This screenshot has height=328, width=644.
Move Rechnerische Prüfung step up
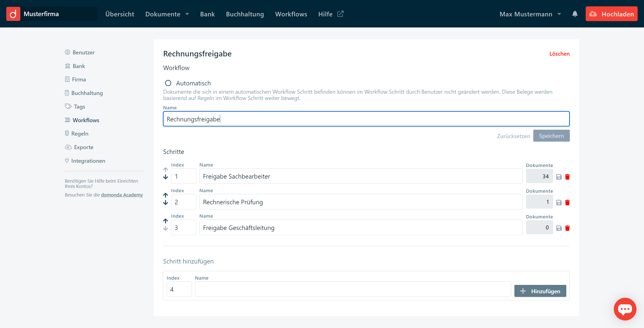(x=165, y=195)
